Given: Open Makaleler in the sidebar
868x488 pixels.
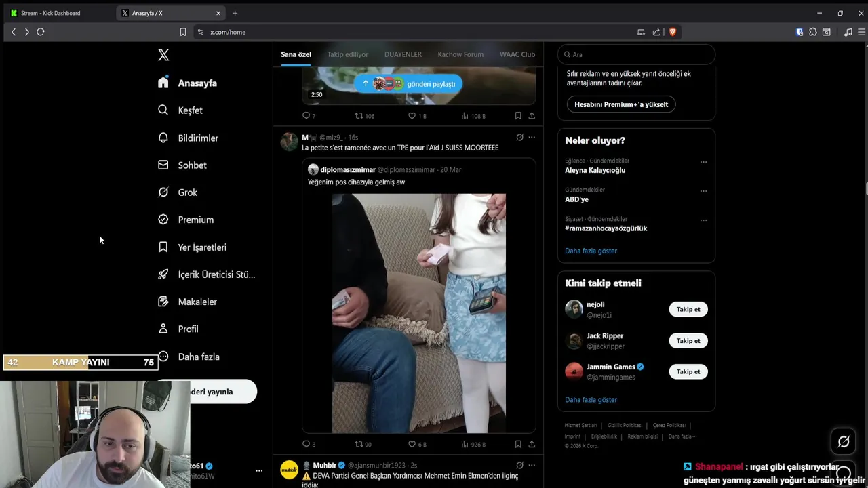Looking at the screenshot, I should coord(187,302).
